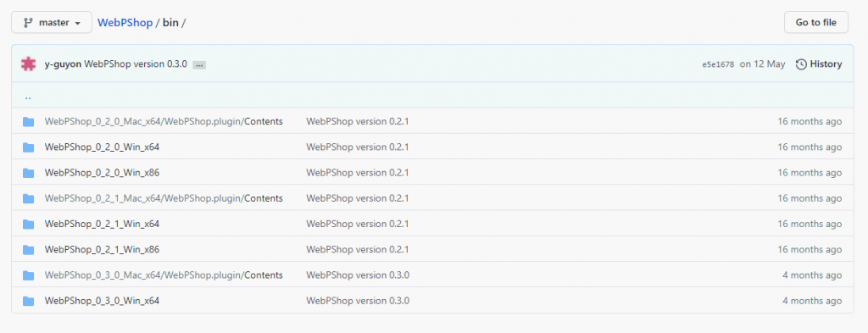Viewport: 868px width, 333px height.
Task: Open the master branch dropdown
Action: click(x=52, y=23)
